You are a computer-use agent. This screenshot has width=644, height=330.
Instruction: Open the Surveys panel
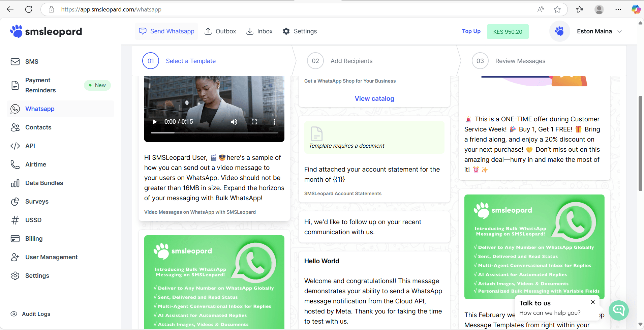37,201
